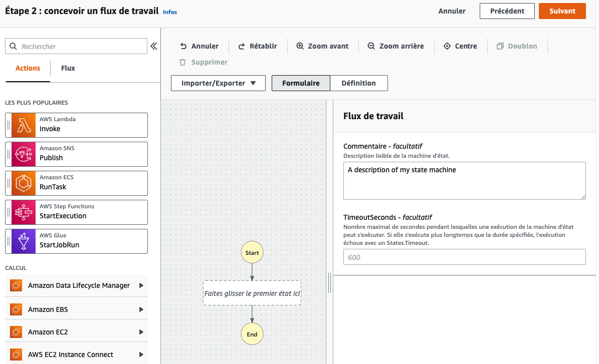Click the Step Functions StartExecution icon
Viewport: 599px width, 364px height.
(23, 212)
